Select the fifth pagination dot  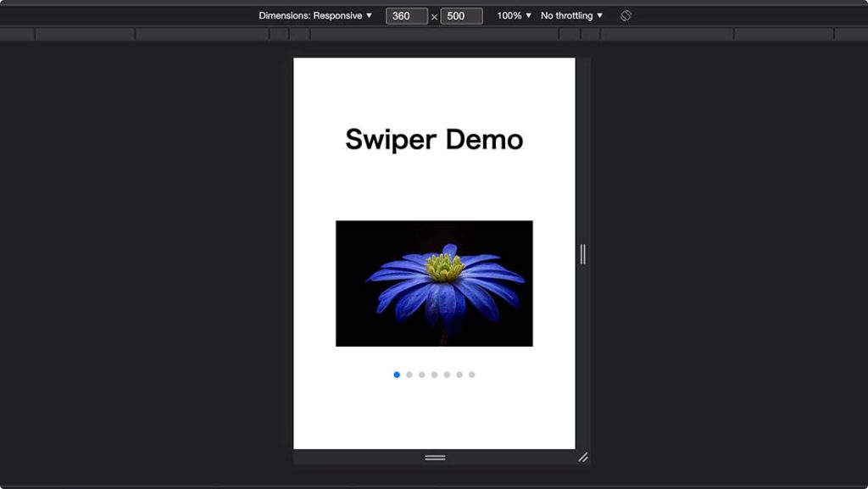coord(447,374)
